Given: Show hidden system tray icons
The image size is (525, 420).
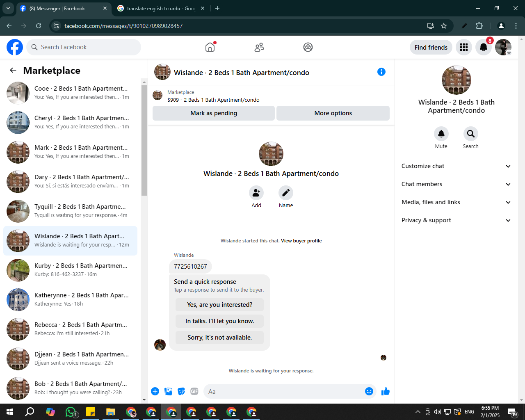Looking at the screenshot, I should click(x=418, y=412).
